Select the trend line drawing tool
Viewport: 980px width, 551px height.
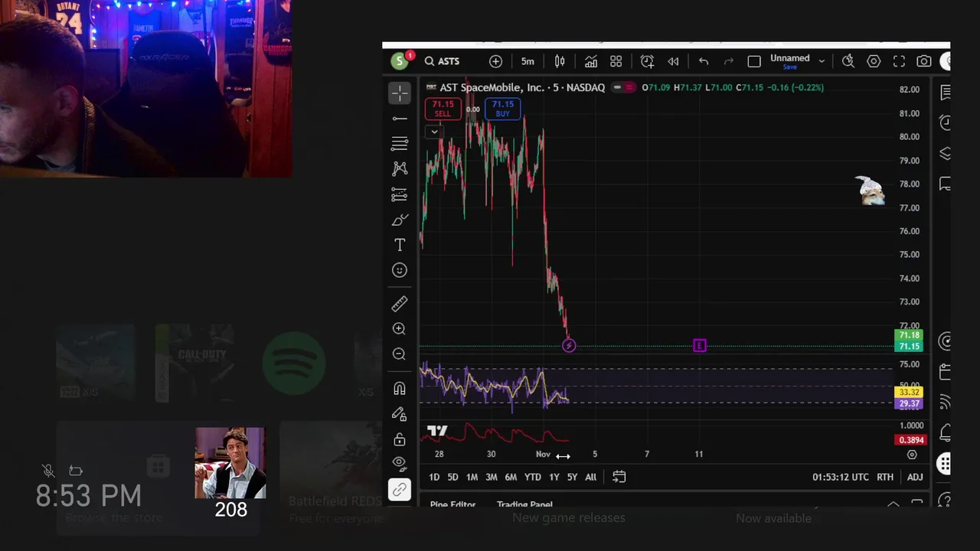[x=399, y=119]
